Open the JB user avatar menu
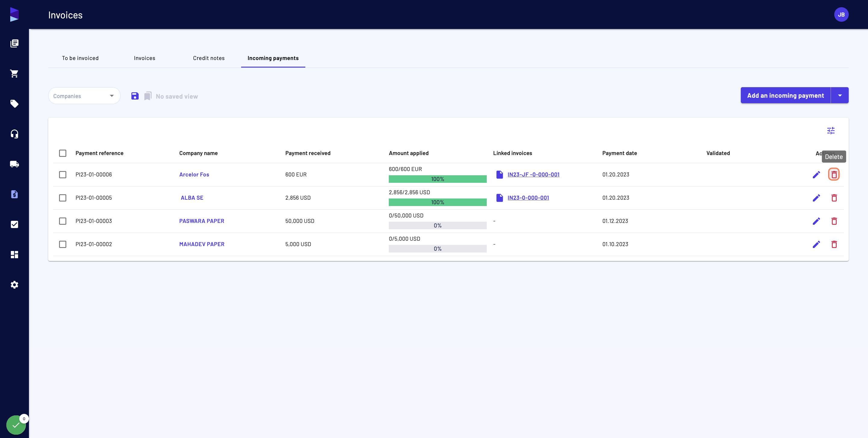The width and height of the screenshot is (868, 438). point(841,14)
